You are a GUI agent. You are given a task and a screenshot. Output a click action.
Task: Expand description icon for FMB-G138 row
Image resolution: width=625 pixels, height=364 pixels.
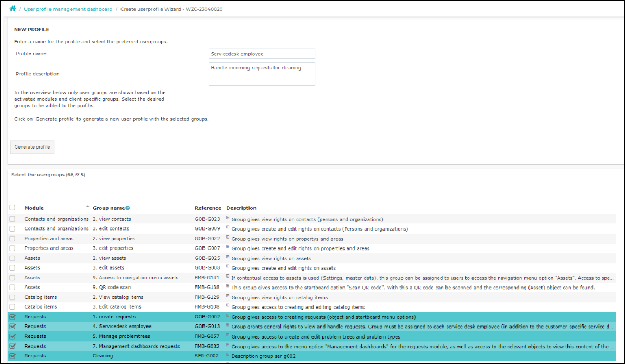[228, 286]
